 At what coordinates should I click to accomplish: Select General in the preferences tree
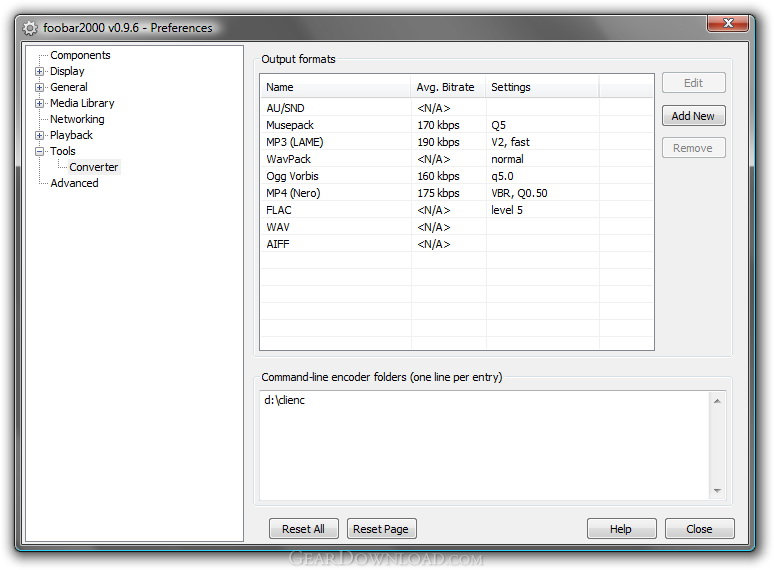69,87
